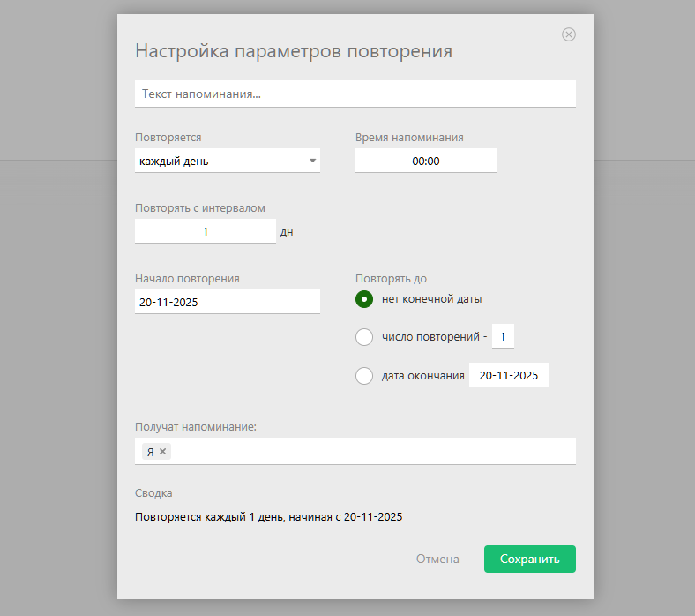This screenshot has width=695, height=616.
Task: Select 'дата окончания' radio option
Action: click(364, 376)
